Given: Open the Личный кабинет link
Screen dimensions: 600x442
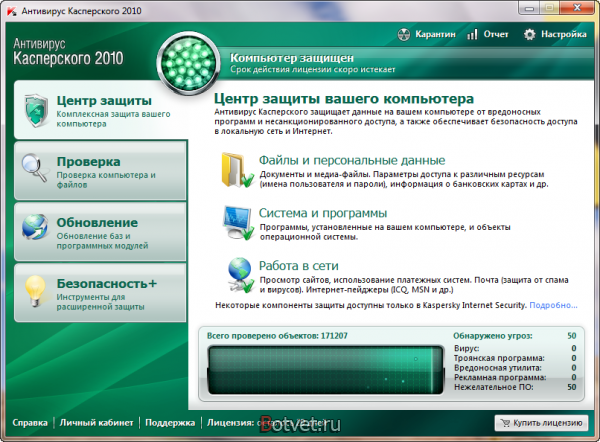Looking at the screenshot, I should coord(96,423).
